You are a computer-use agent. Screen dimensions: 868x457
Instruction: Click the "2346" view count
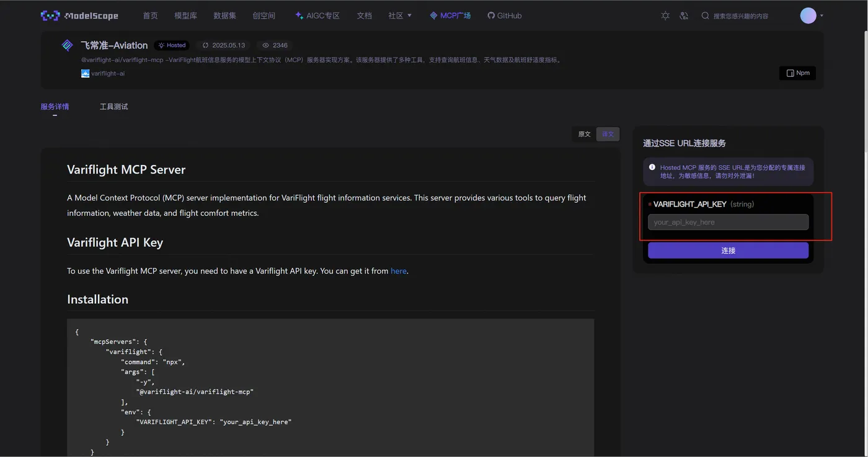[x=280, y=45]
